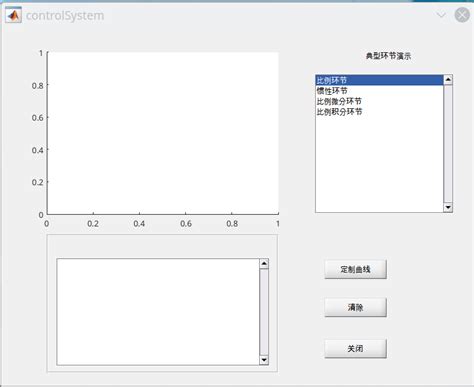Click inside the lower empty text box
The image size is (474, 387).
[x=158, y=312]
